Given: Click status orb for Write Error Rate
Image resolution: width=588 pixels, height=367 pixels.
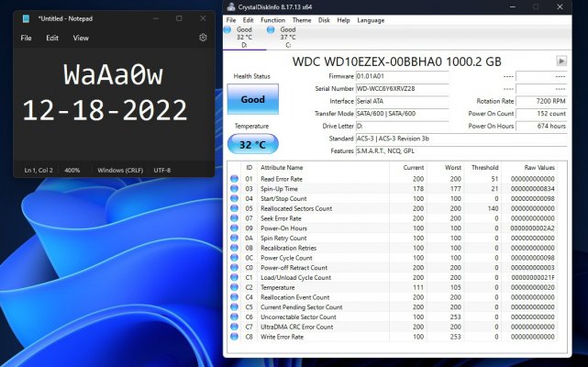Looking at the screenshot, I should point(235,337).
